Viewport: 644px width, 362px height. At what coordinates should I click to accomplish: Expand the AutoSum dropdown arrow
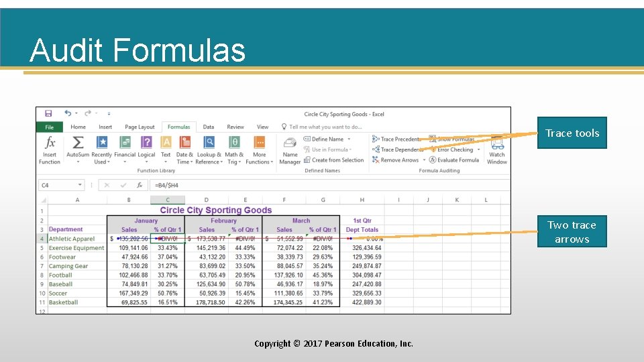coord(78,162)
